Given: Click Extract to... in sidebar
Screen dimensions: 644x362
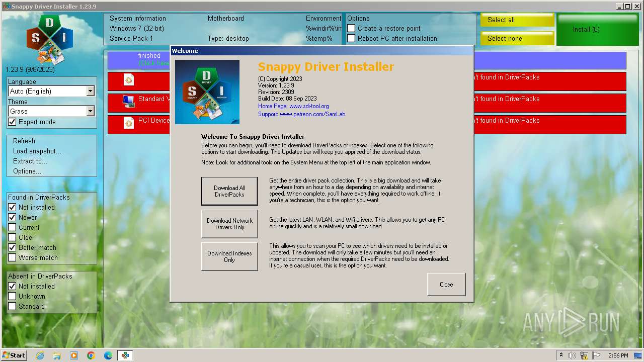Looking at the screenshot, I should pyautogui.click(x=30, y=161).
